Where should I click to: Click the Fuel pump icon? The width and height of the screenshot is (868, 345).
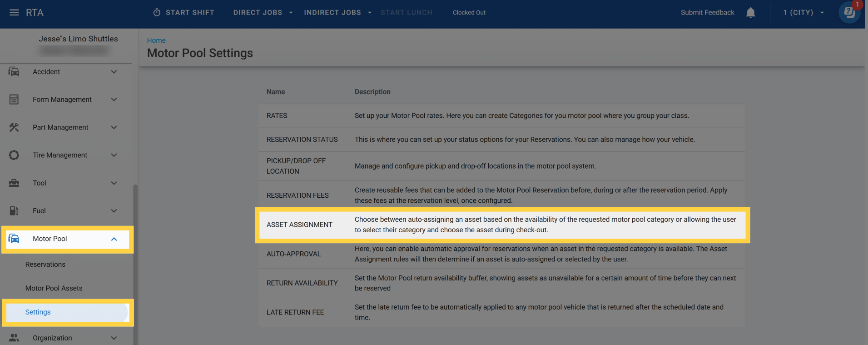pos(14,211)
